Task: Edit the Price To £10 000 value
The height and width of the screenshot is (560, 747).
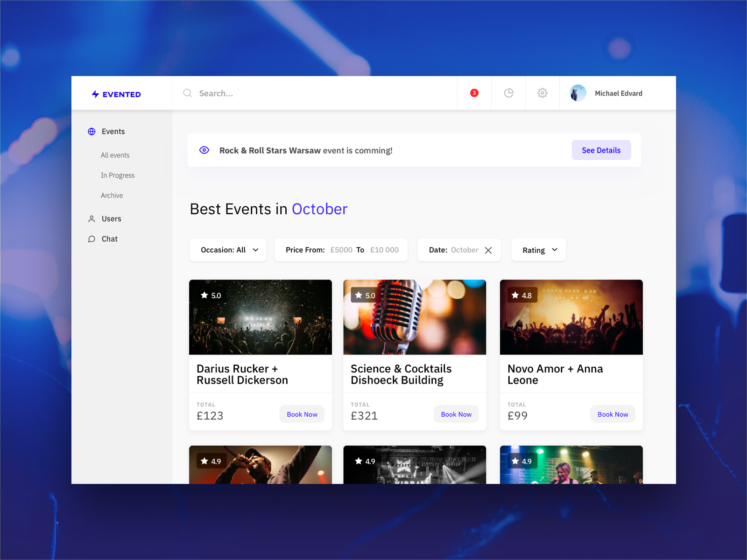Action: coord(384,250)
